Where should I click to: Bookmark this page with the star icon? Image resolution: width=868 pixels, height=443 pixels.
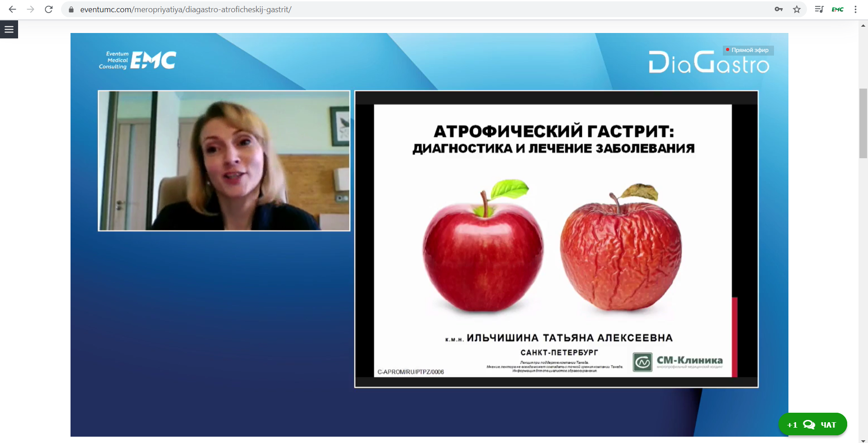click(797, 9)
